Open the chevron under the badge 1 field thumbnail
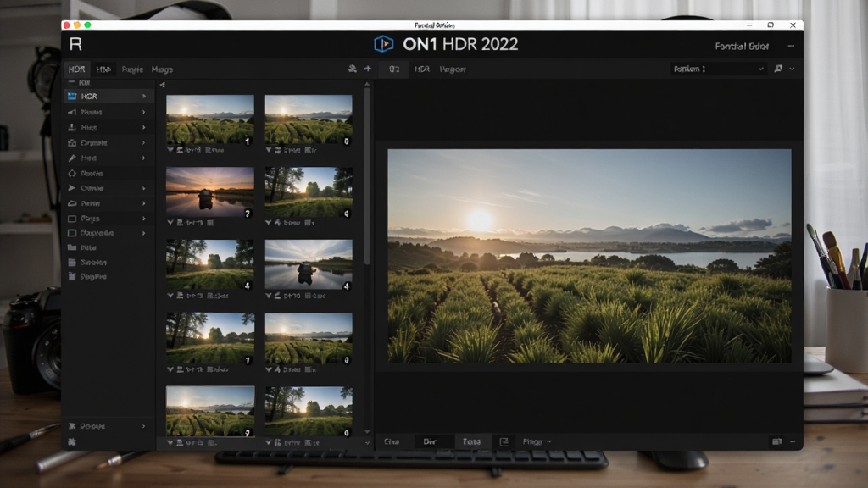 point(170,150)
